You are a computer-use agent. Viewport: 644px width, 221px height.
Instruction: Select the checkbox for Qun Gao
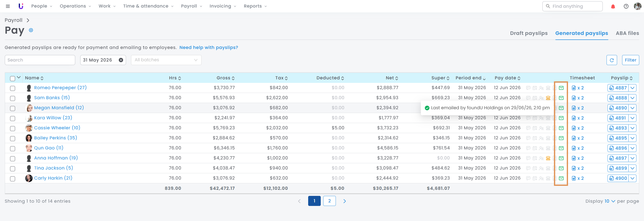click(13, 148)
